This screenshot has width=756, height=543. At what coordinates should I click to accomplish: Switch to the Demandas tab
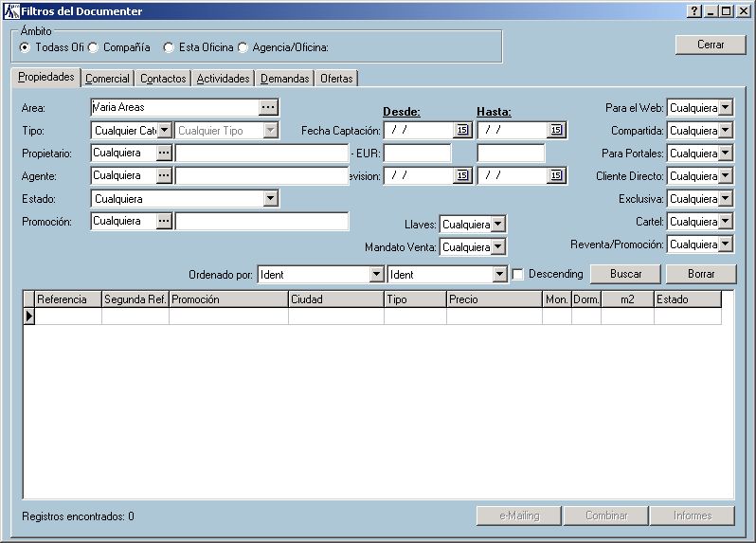click(x=284, y=79)
